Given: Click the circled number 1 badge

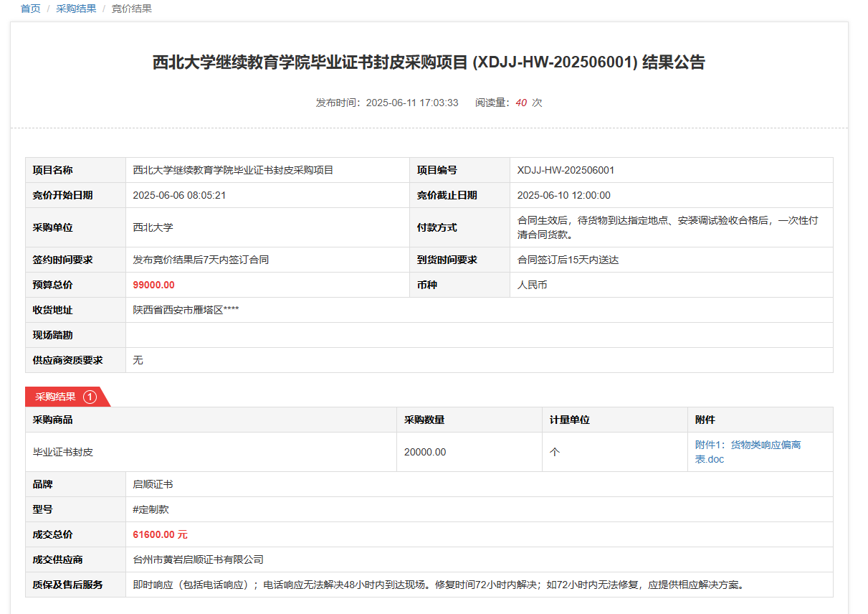Looking at the screenshot, I should pyautogui.click(x=90, y=397).
